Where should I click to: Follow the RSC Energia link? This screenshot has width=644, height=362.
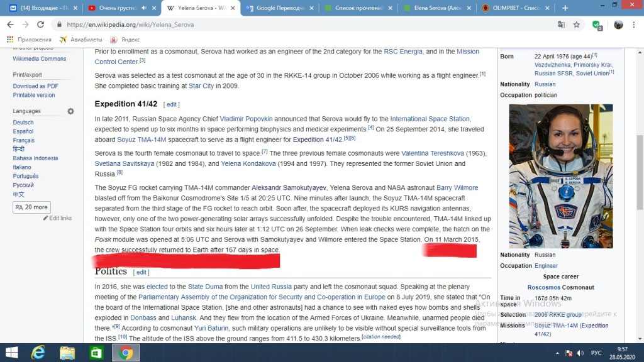[403, 52]
